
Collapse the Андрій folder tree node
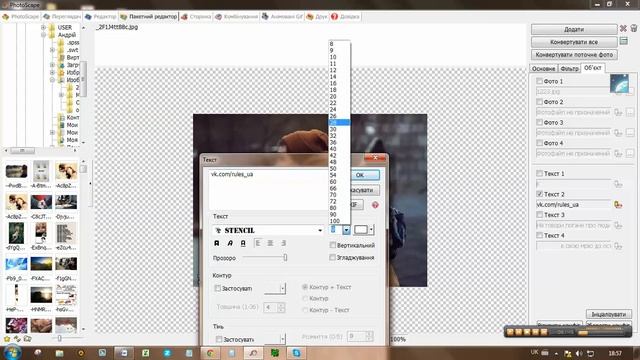[43, 35]
